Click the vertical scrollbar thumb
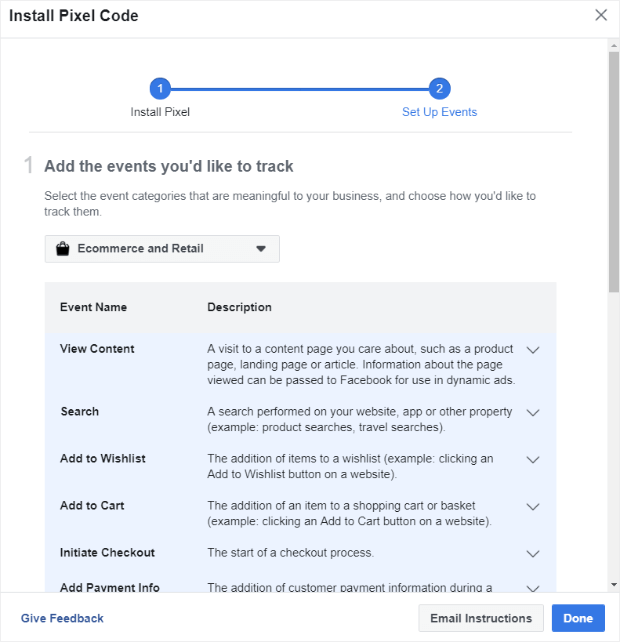This screenshot has width=620, height=642. (x=613, y=172)
